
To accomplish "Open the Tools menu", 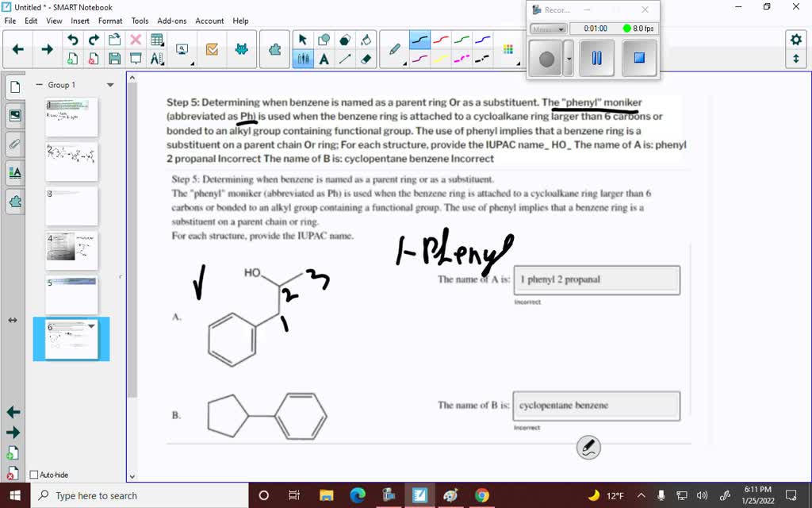I will click(x=140, y=21).
